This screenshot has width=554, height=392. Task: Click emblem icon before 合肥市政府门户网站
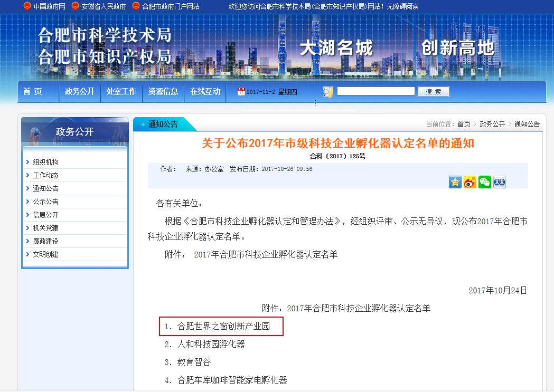[136, 6]
